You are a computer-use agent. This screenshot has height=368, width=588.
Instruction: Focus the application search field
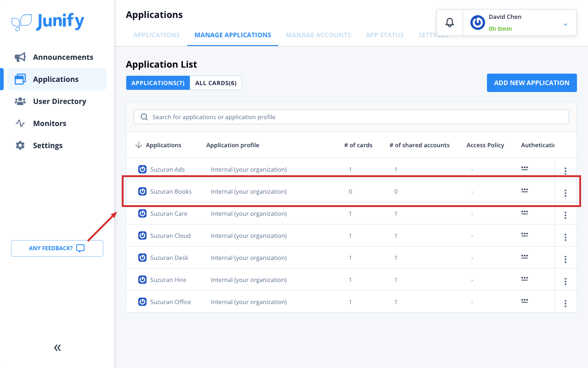[x=351, y=117]
